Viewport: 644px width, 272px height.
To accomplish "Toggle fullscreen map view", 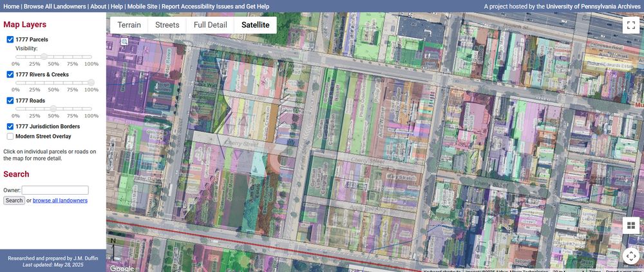I will [x=630, y=25].
